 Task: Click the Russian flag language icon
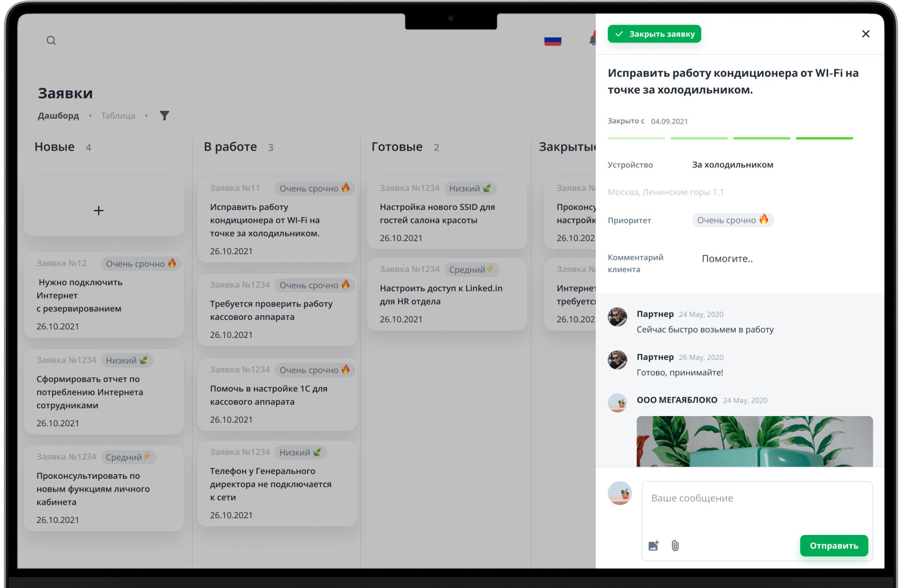(x=552, y=41)
